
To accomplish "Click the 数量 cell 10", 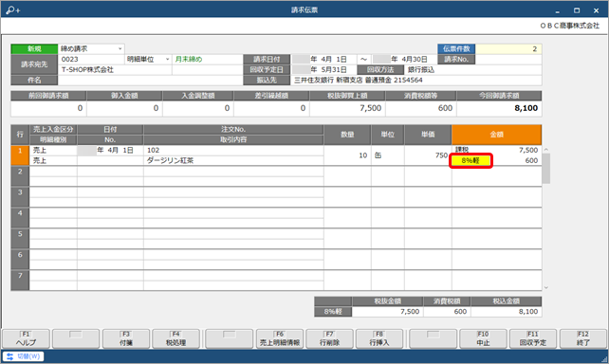I will click(347, 155).
